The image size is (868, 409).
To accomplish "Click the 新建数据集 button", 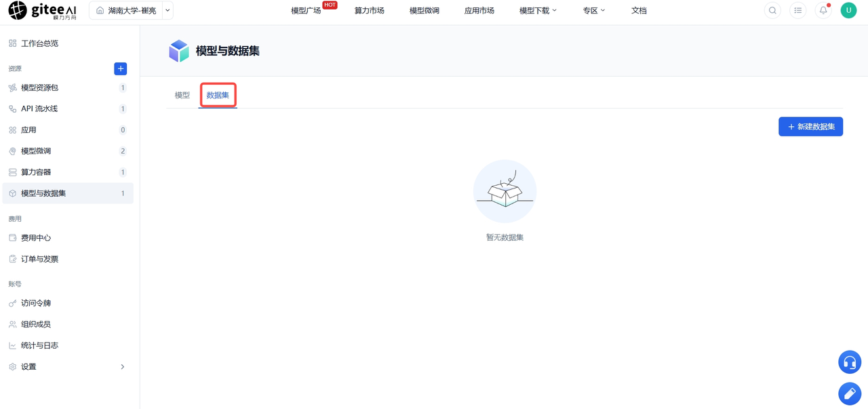I will pyautogui.click(x=810, y=127).
